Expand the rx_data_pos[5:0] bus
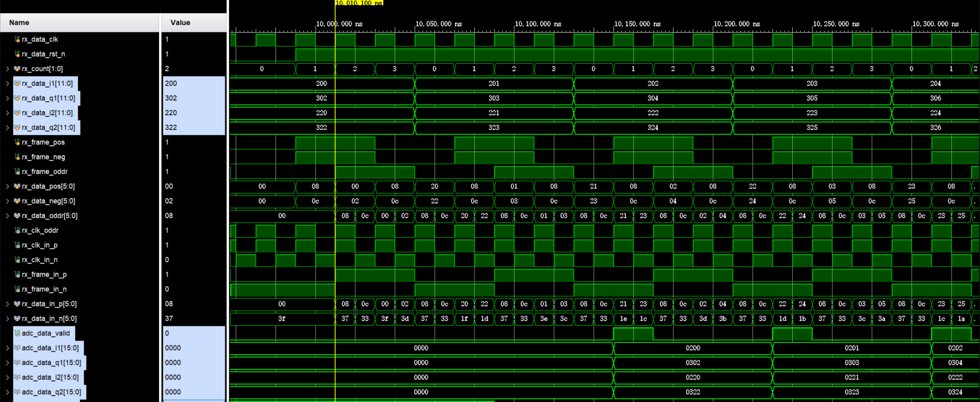 7,186
